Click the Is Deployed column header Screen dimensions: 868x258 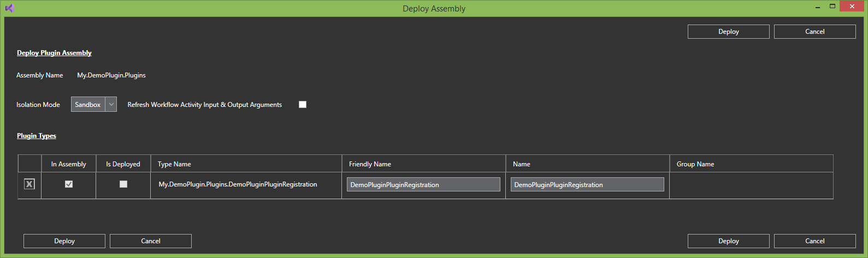click(123, 164)
